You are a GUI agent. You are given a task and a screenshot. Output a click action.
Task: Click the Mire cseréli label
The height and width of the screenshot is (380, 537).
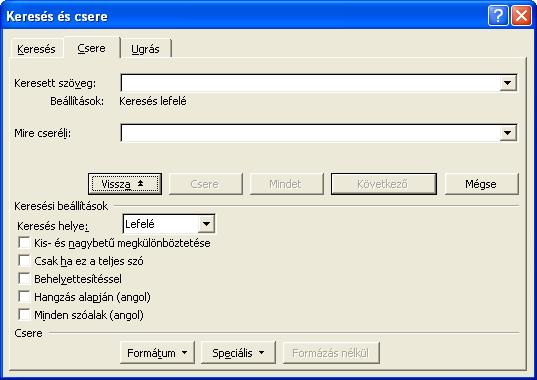pos(42,133)
